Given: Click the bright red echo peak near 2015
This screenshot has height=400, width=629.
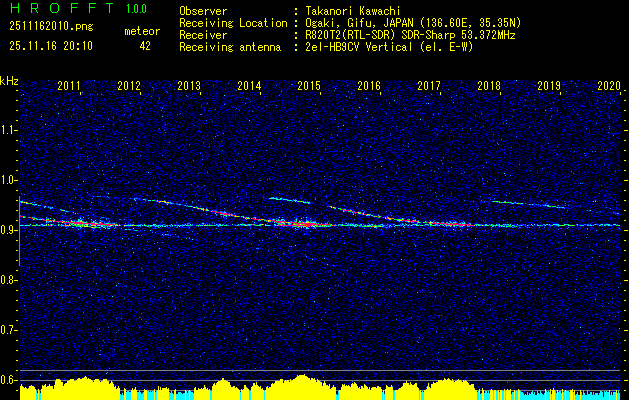Looking at the screenshot, I should click(x=306, y=224).
